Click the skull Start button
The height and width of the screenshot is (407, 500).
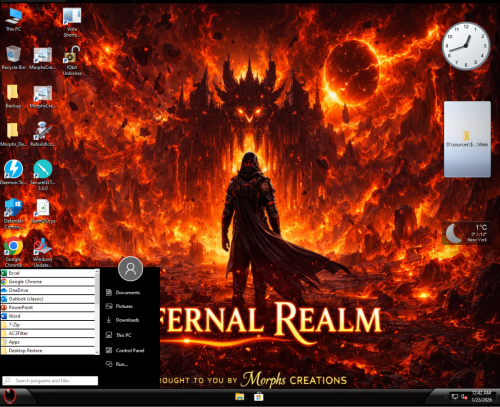[x=10, y=396]
